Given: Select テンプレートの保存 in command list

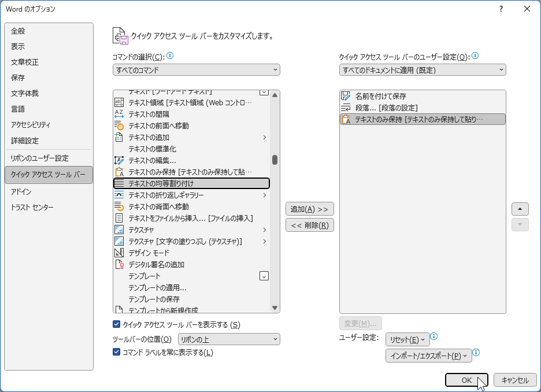Looking at the screenshot, I should coord(191,299).
